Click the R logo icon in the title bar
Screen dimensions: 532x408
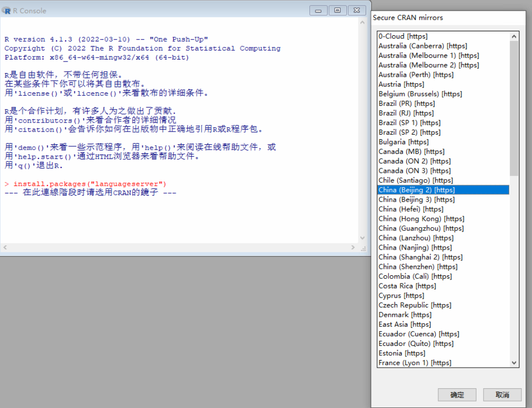(x=6, y=10)
